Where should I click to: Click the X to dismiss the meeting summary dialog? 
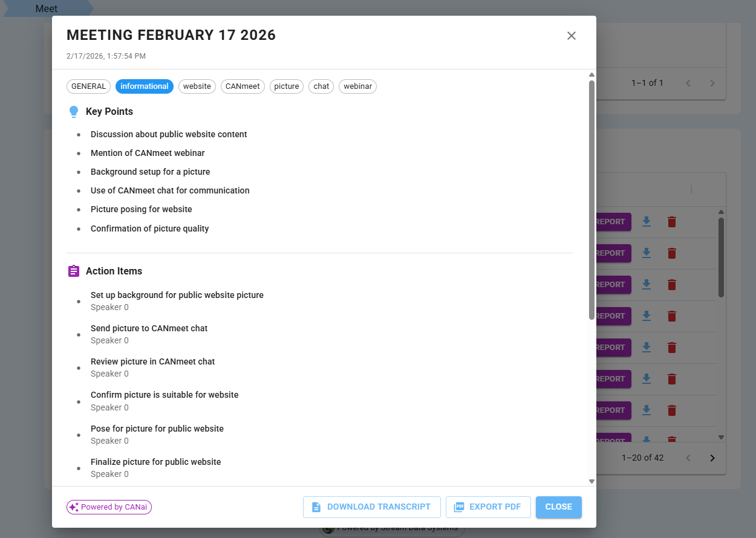pos(571,36)
